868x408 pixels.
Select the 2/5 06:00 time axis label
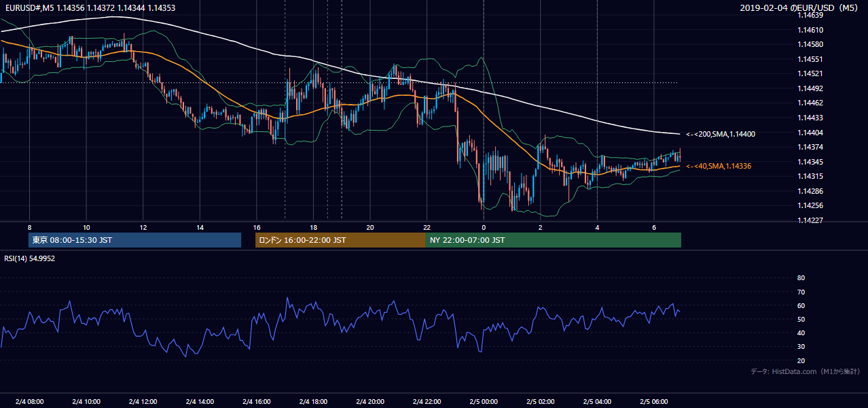(x=653, y=401)
